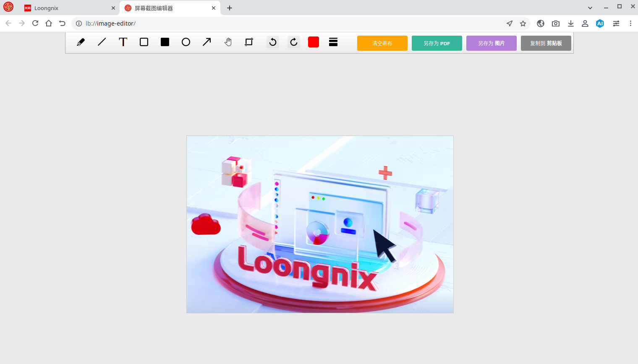
Task: Click the camera screenshot icon
Action: coord(556,23)
